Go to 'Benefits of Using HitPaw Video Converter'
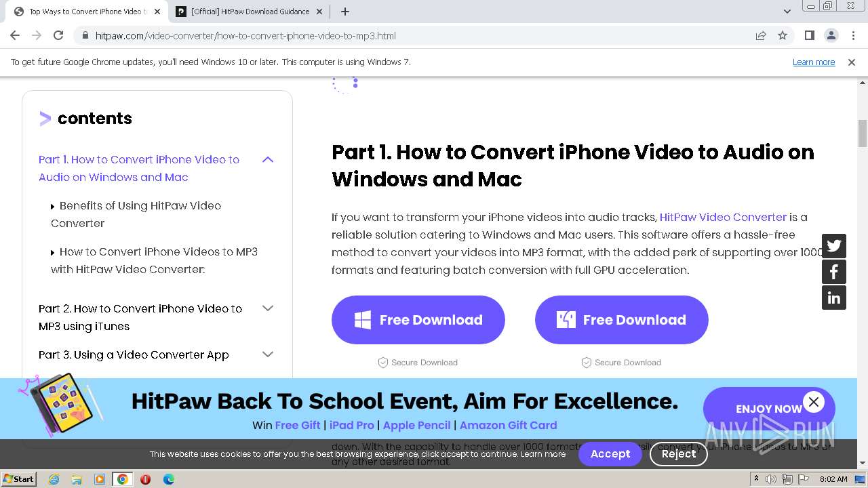 136,215
